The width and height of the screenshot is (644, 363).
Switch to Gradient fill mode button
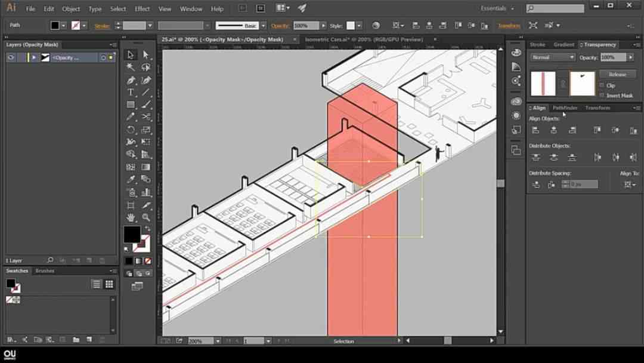(138, 261)
